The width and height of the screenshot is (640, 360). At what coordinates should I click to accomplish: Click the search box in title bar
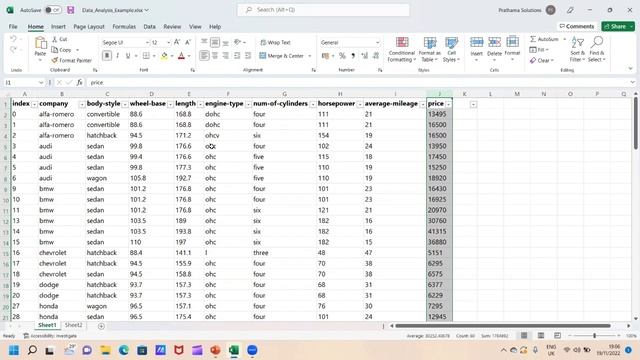323,10
